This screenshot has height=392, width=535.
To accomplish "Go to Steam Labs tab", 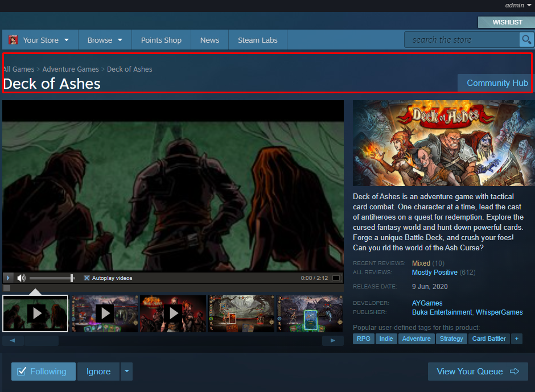I will 257,40.
